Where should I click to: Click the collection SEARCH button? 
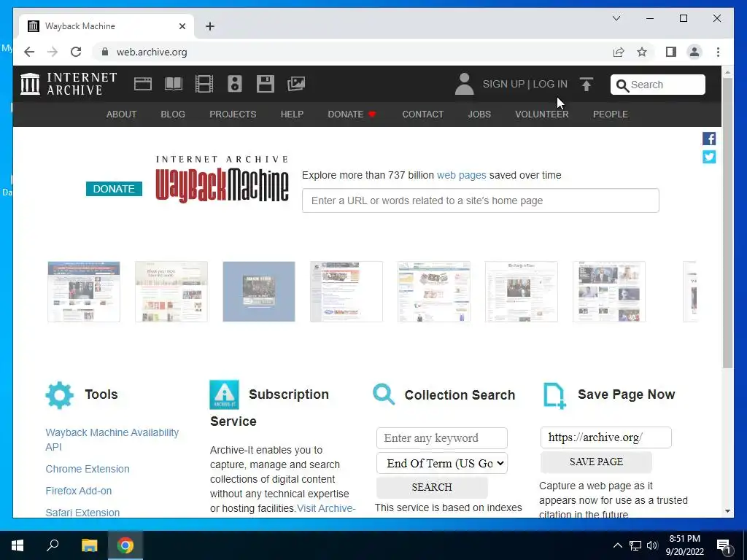pos(432,487)
